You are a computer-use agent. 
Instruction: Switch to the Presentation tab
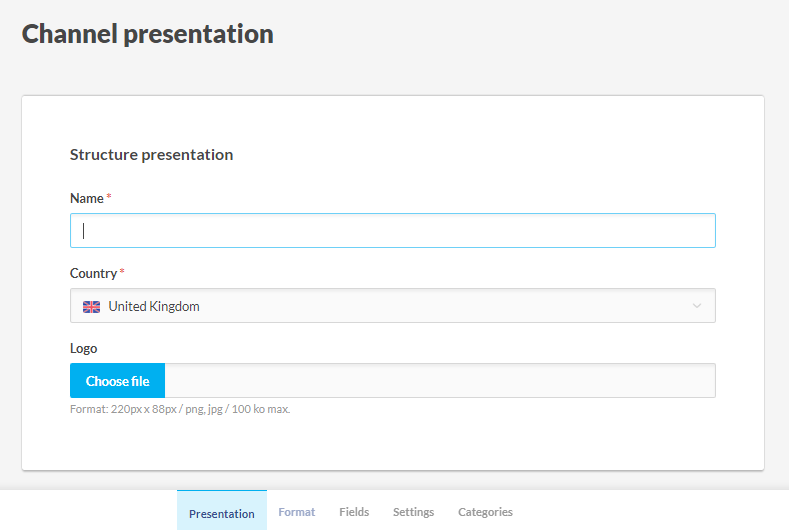222,513
